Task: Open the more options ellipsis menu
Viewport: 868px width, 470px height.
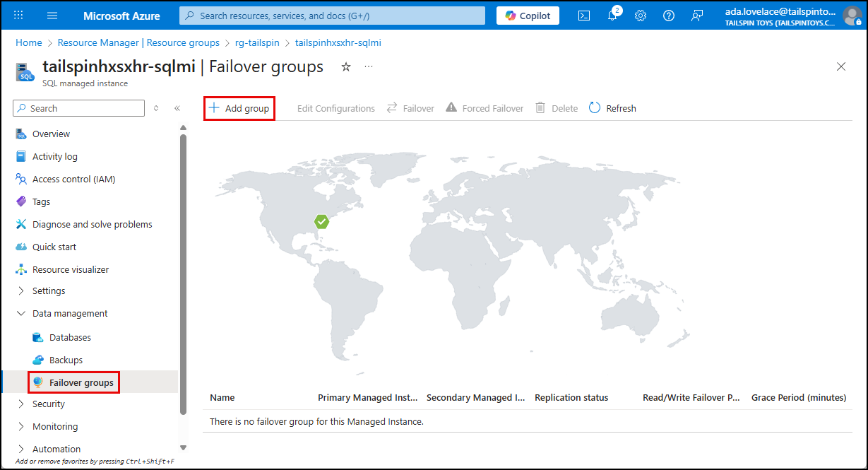Action: tap(368, 66)
